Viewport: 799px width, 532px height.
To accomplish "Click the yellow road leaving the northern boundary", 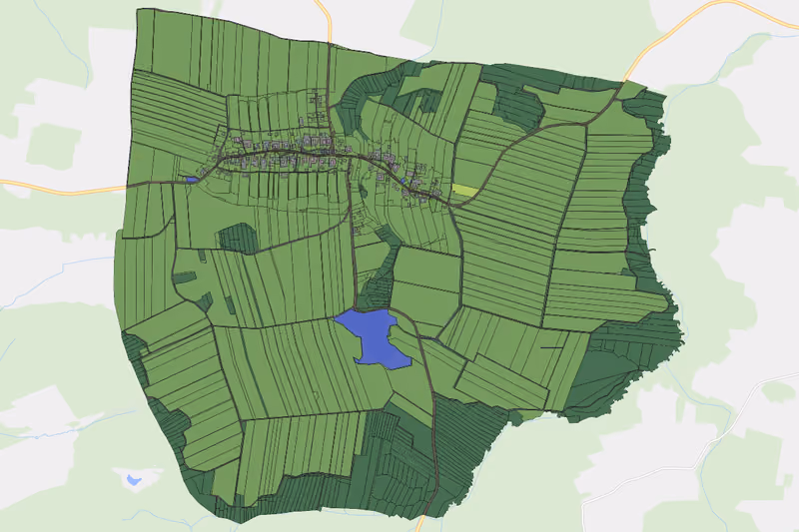I will pyautogui.click(x=326, y=19).
